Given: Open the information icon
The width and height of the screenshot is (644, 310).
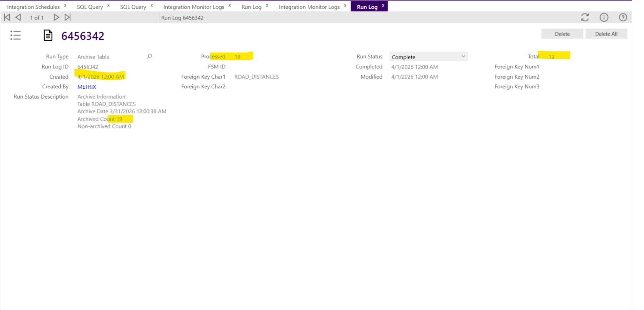Looking at the screenshot, I should (604, 17).
